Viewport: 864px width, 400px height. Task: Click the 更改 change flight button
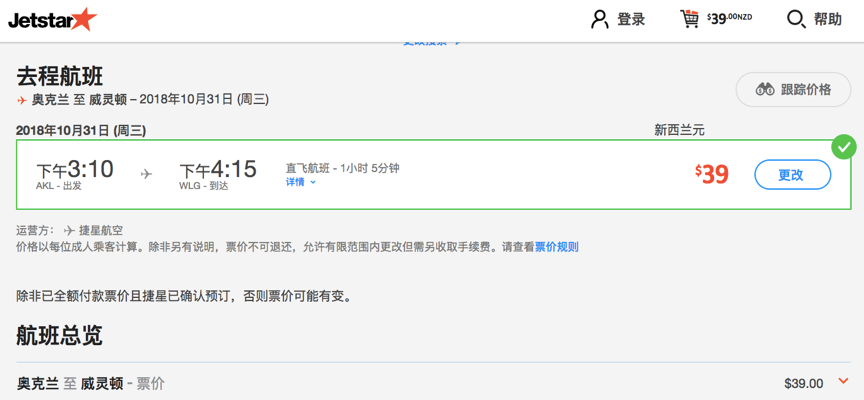click(x=792, y=175)
